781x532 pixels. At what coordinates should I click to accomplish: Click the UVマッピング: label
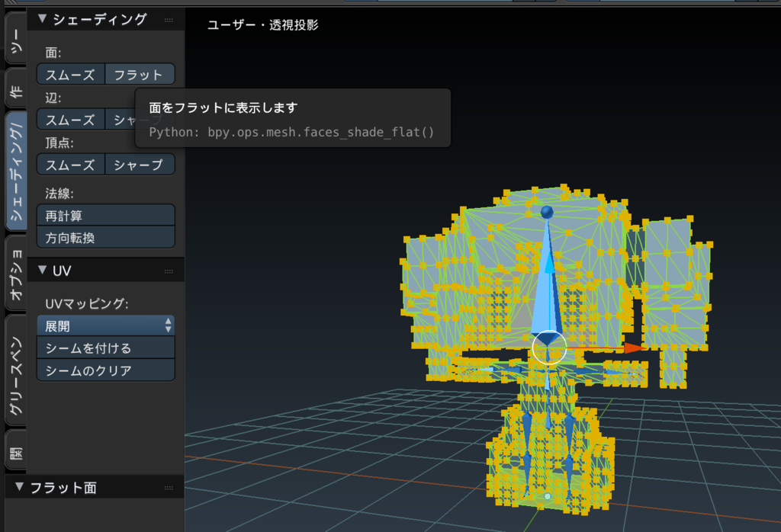[x=87, y=303]
